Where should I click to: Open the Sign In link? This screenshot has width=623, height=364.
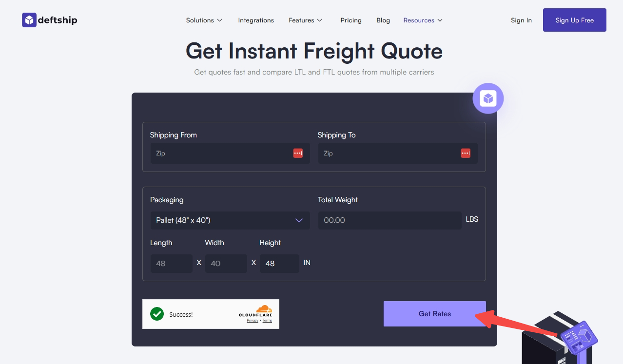pos(521,20)
